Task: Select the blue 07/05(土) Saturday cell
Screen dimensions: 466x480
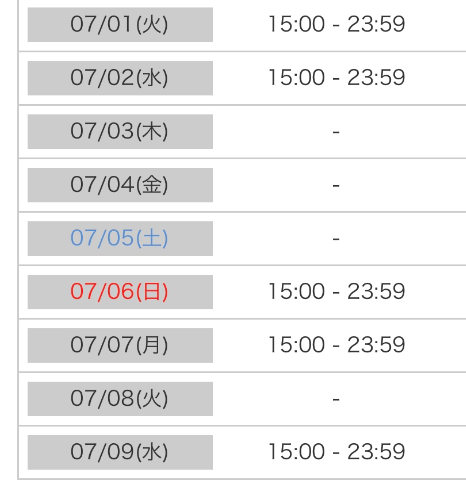Action: (x=120, y=238)
